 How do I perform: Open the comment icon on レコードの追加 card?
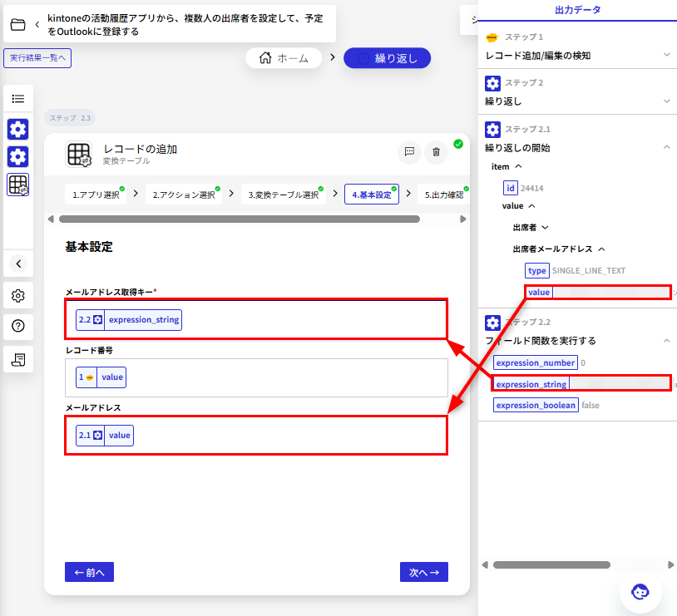click(409, 153)
